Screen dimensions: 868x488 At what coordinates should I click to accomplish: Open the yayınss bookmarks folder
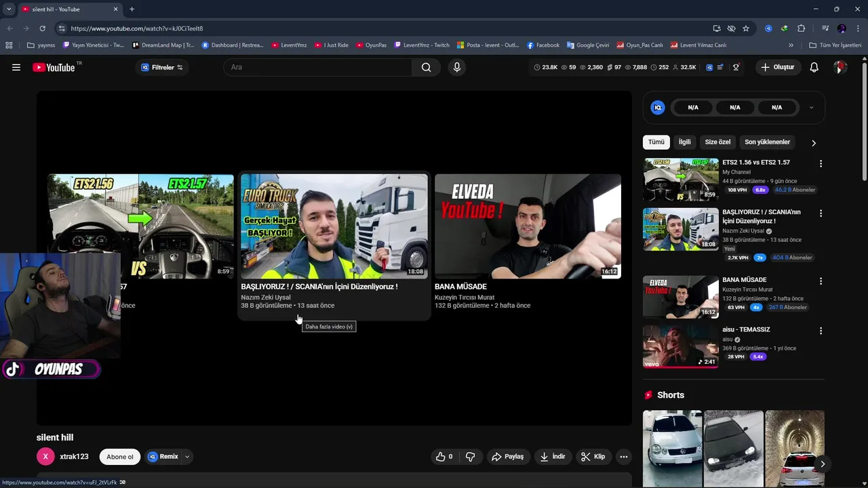click(41, 45)
